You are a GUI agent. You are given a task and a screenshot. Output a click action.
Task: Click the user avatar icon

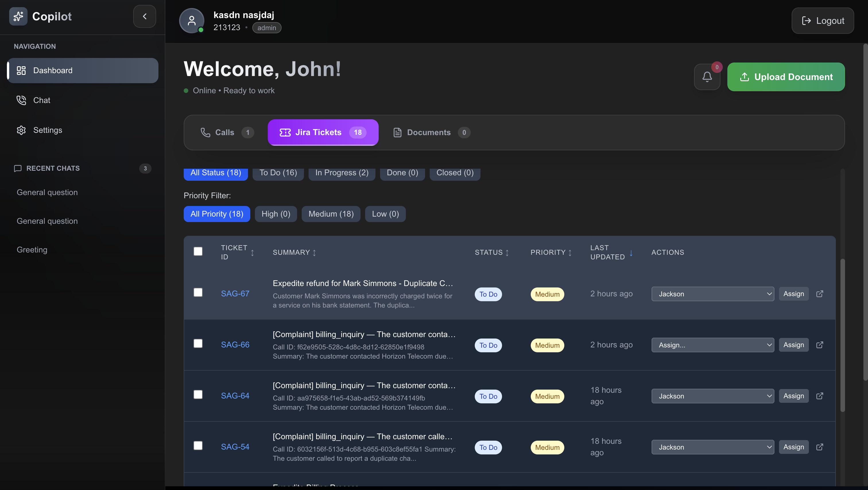tap(191, 21)
